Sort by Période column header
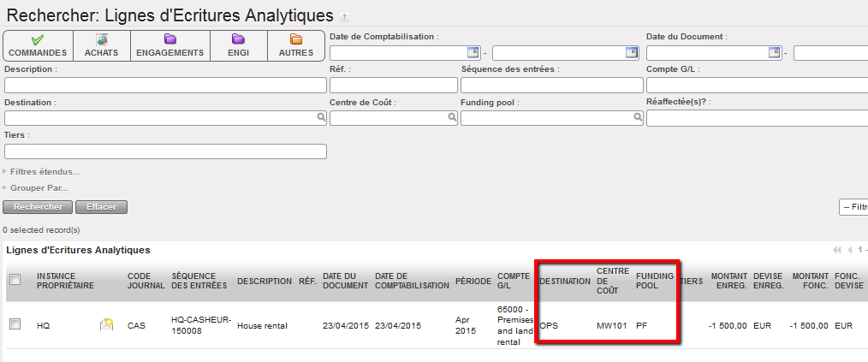Image resolution: width=868 pixels, height=362 pixels. tap(473, 280)
